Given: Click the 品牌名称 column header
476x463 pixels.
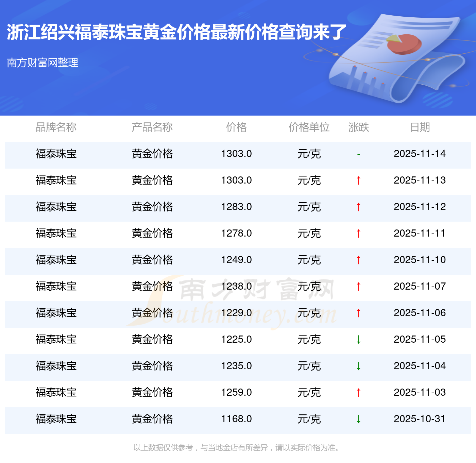Looking at the screenshot, I should (56, 127).
